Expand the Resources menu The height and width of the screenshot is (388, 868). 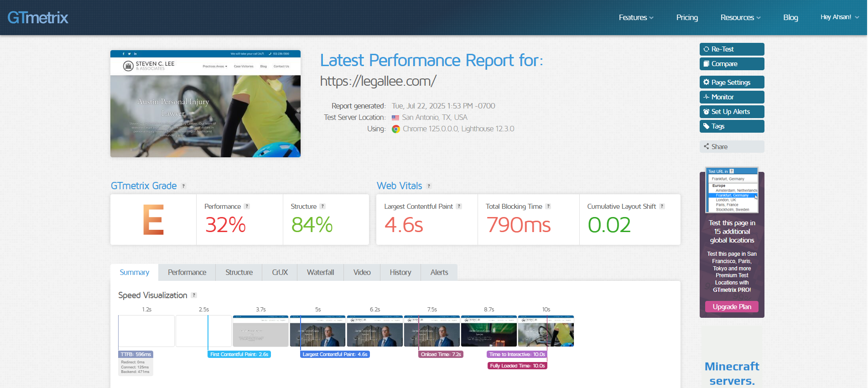point(741,17)
